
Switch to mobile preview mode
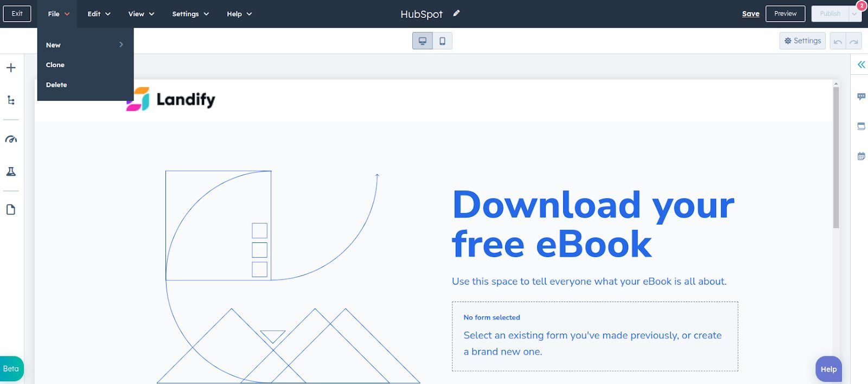pyautogui.click(x=442, y=41)
